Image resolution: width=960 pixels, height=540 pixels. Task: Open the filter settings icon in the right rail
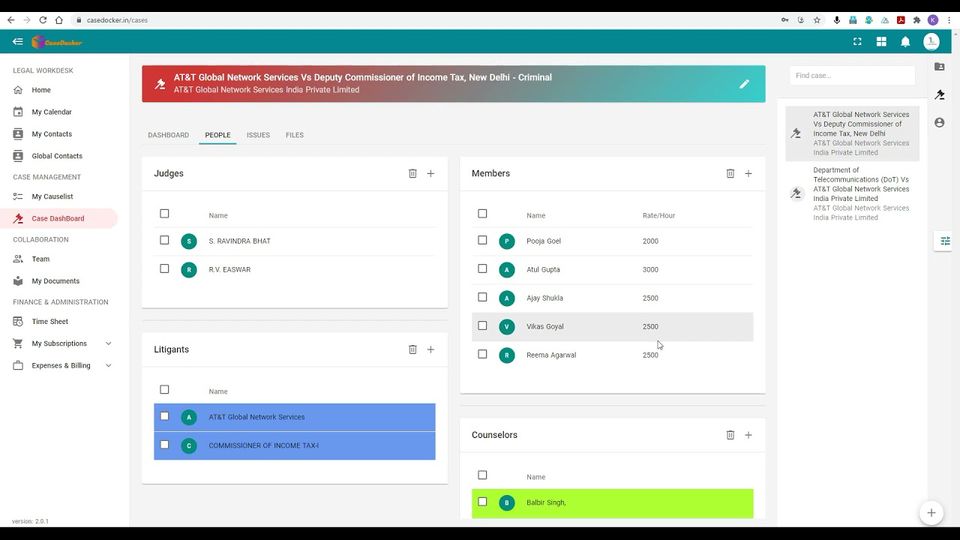pyautogui.click(x=945, y=241)
